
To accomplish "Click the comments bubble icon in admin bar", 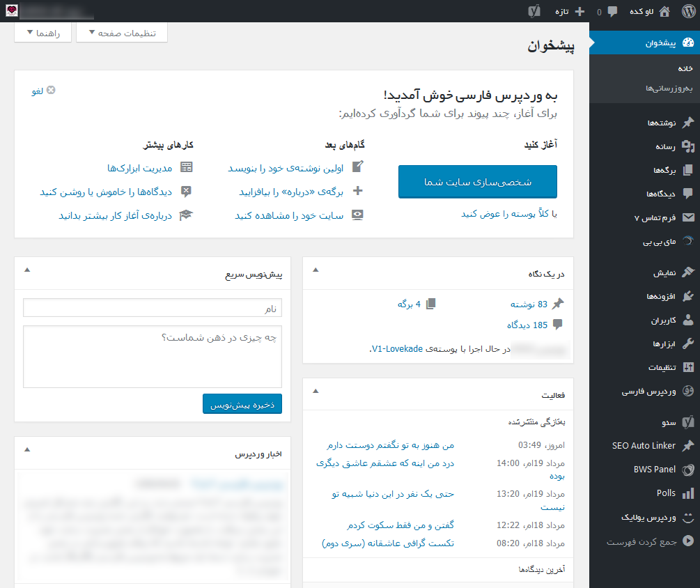I will click(x=612, y=12).
